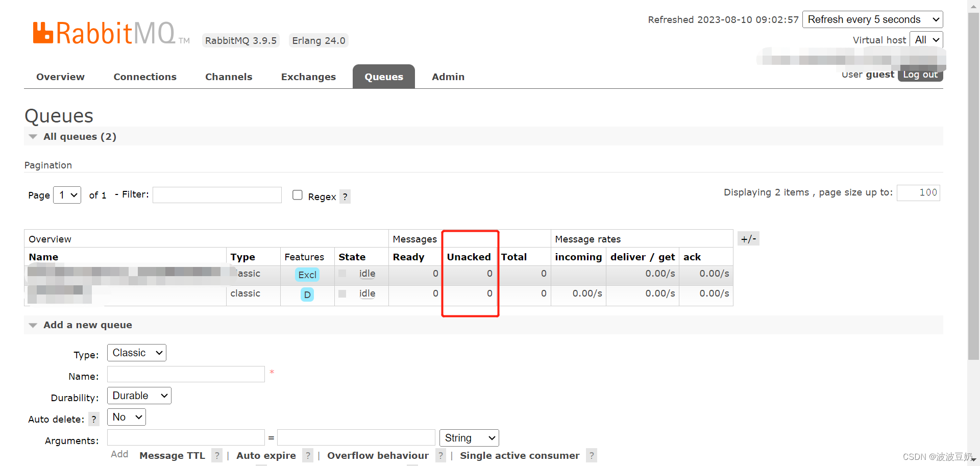The height and width of the screenshot is (466, 980).
Task: Go to the Connections tab
Action: coord(145,77)
